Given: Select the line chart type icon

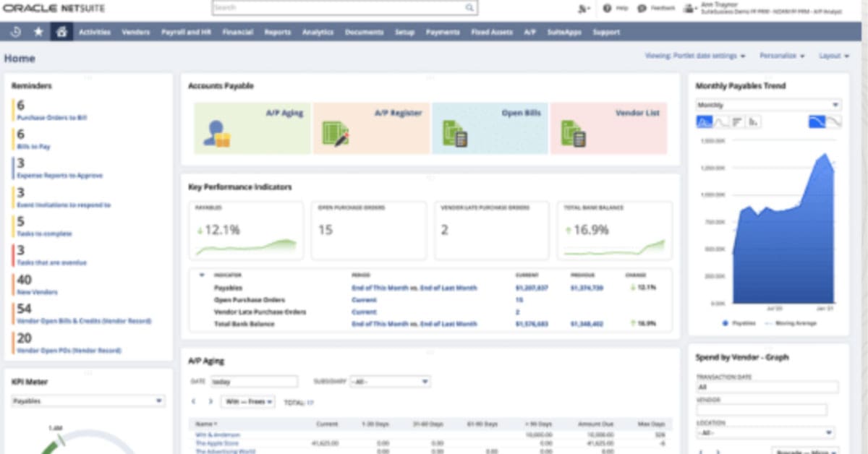Looking at the screenshot, I should coord(720,122).
